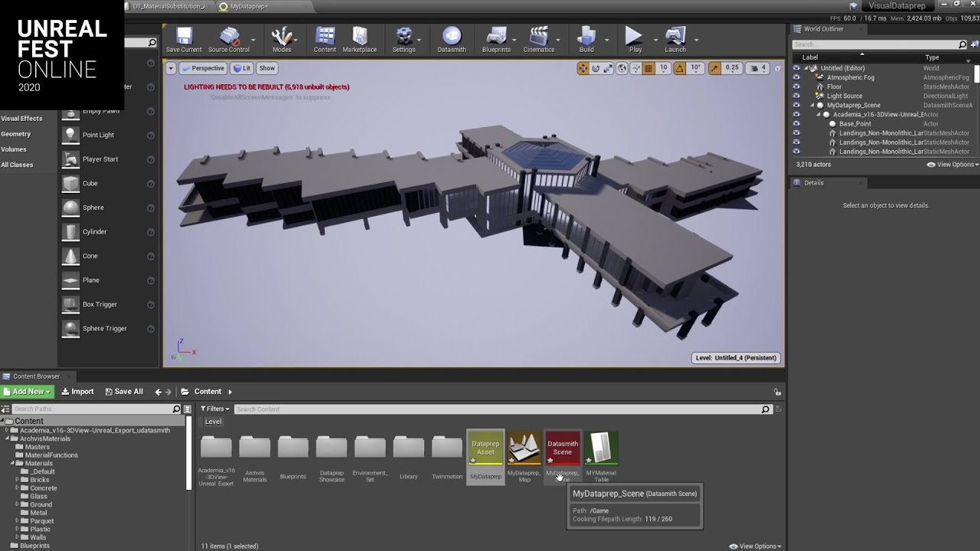Select the rotate gizmo mode icon

tap(596, 68)
